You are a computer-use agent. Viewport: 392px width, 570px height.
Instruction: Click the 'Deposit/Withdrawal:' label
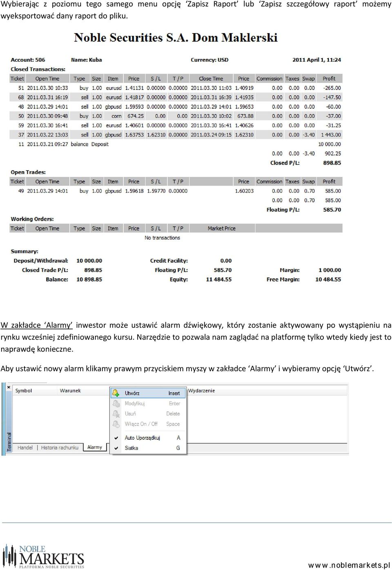click(41, 261)
